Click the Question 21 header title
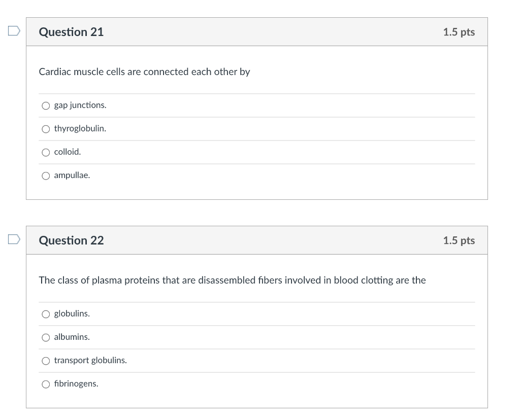Viewport: 520px width, 420px height. point(71,32)
